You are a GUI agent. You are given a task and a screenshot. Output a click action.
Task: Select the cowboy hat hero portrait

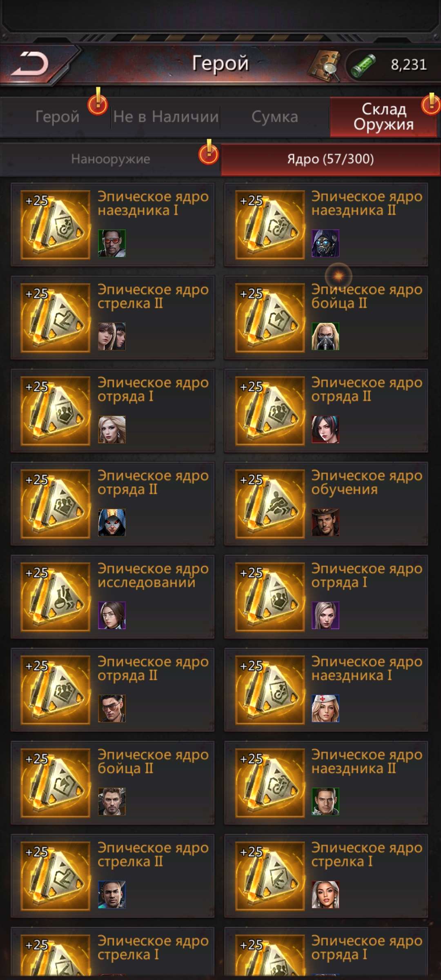[x=325, y=522]
